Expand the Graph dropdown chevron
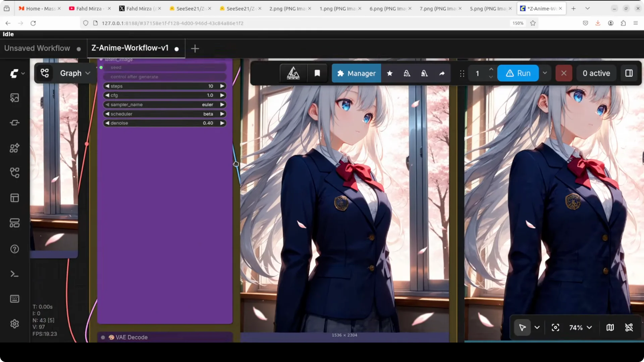 pos(88,73)
